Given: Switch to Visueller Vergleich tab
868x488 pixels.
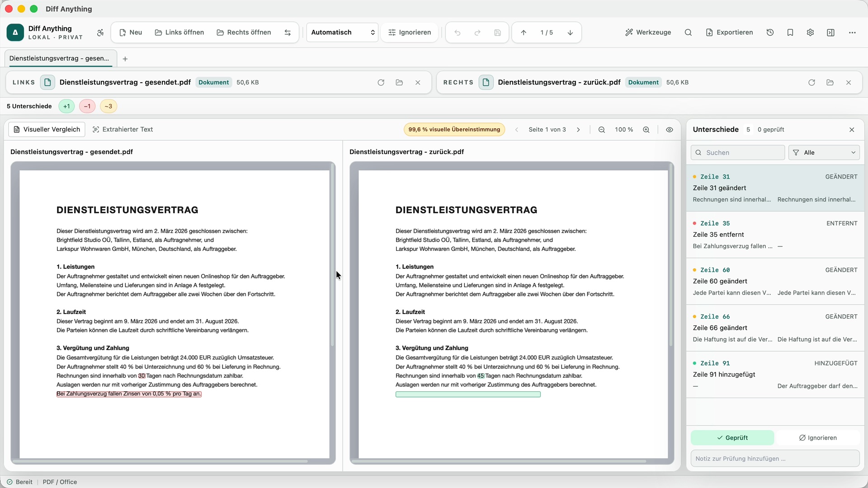Looking at the screenshot, I should [47, 130].
